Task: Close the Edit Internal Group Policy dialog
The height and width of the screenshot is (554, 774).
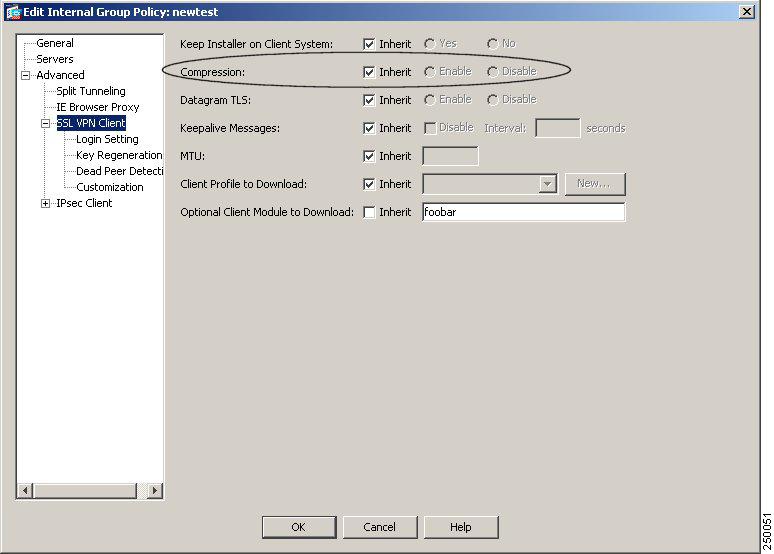Action: coord(747,12)
